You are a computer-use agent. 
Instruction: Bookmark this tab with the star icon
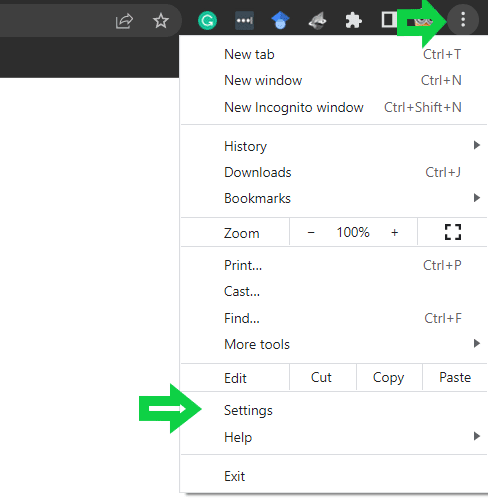(161, 21)
